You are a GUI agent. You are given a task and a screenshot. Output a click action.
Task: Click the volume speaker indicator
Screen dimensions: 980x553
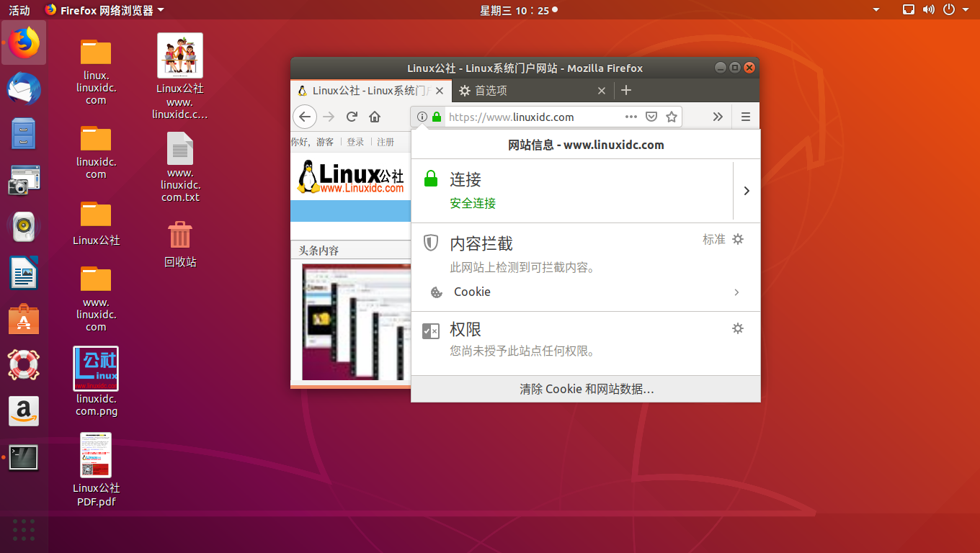pos(929,10)
